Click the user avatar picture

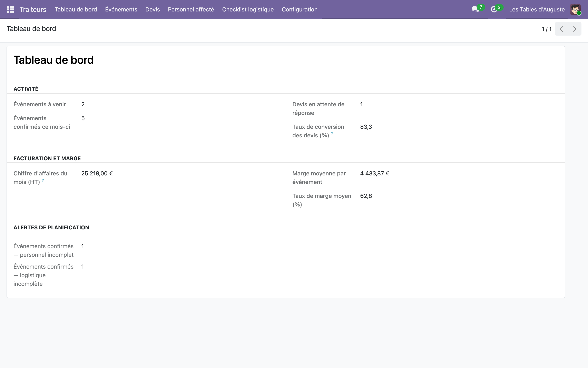pyautogui.click(x=575, y=9)
